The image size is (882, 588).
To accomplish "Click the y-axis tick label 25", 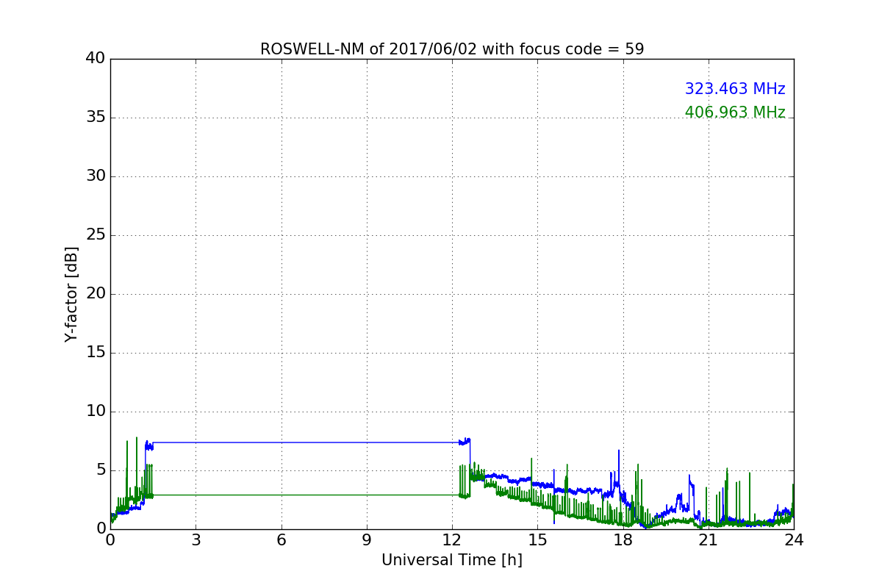I will coord(96,235).
